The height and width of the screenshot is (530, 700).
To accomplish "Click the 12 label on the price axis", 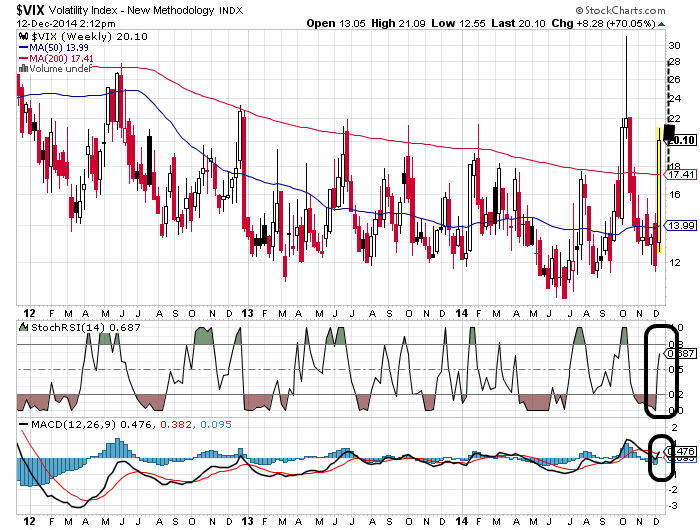I will [x=674, y=263].
